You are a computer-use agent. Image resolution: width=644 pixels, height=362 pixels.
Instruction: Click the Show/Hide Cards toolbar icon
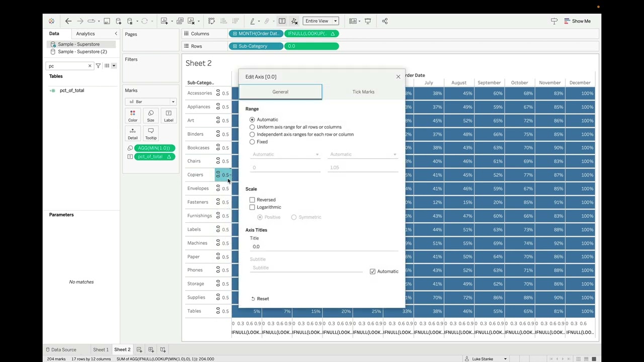(x=353, y=21)
